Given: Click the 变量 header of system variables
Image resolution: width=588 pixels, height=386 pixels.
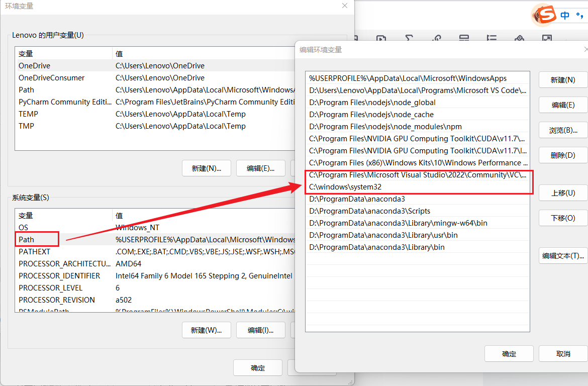Looking at the screenshot, I should point(64,215).
